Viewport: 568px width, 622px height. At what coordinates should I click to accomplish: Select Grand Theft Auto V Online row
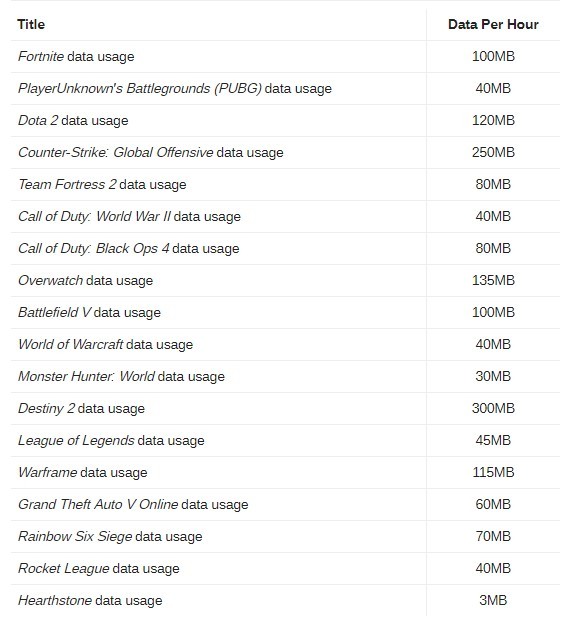point(285,505)
